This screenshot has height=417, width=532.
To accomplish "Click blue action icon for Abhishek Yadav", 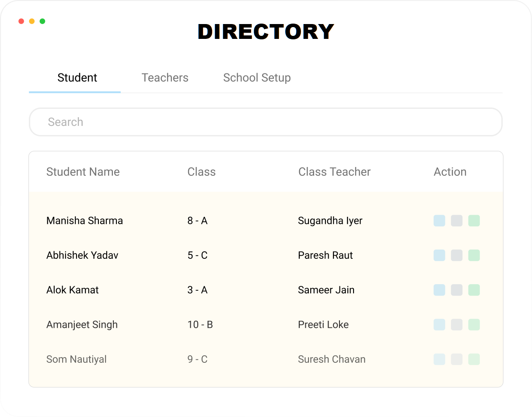I will (x=439, y=255).
